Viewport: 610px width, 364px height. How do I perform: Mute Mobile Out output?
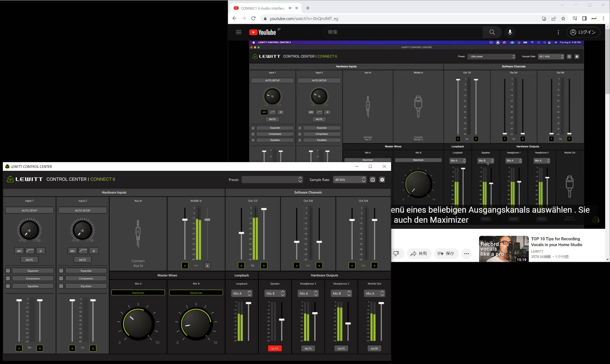[x=375, y=349]
